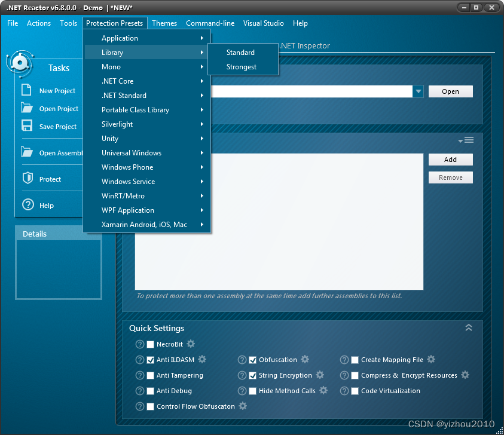The width and height of the screenshot is (504, 435).
Task: Open NecroBit settings gear
Action: [191, 344]
